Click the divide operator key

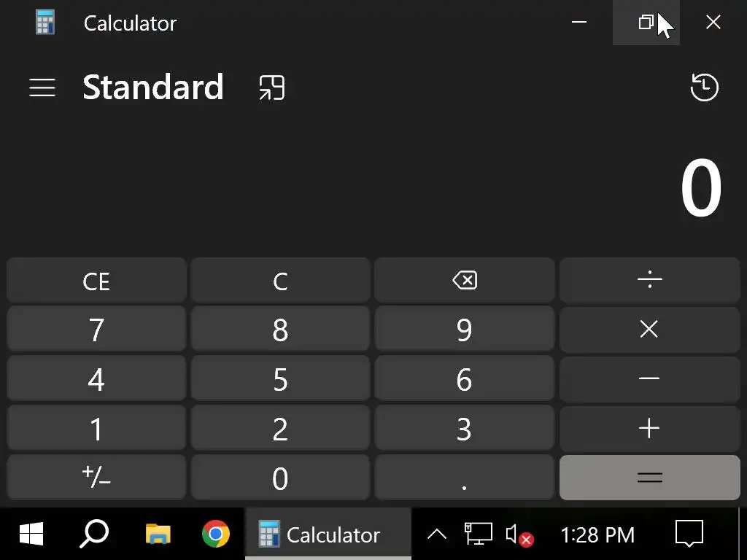(649, 280)
